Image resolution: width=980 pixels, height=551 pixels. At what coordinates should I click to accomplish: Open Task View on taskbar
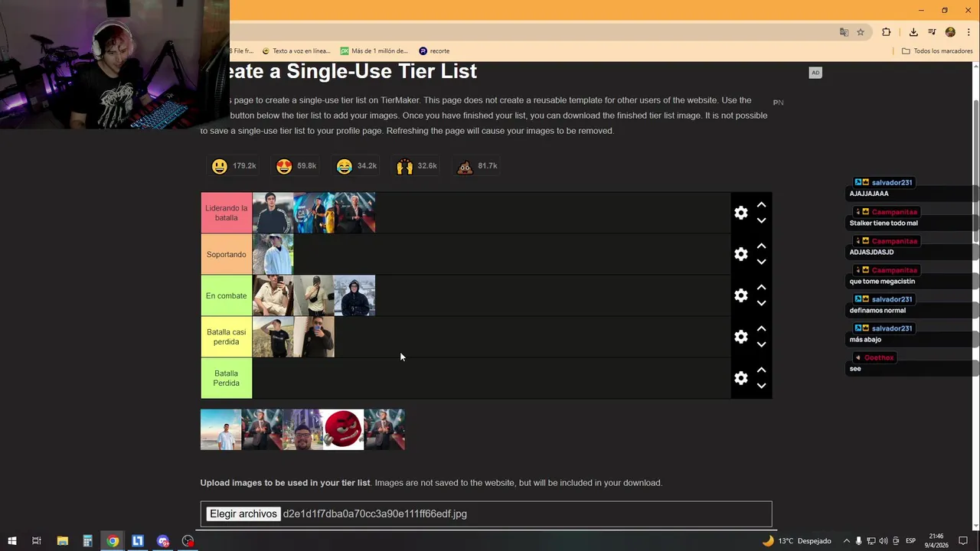(36, 541)
